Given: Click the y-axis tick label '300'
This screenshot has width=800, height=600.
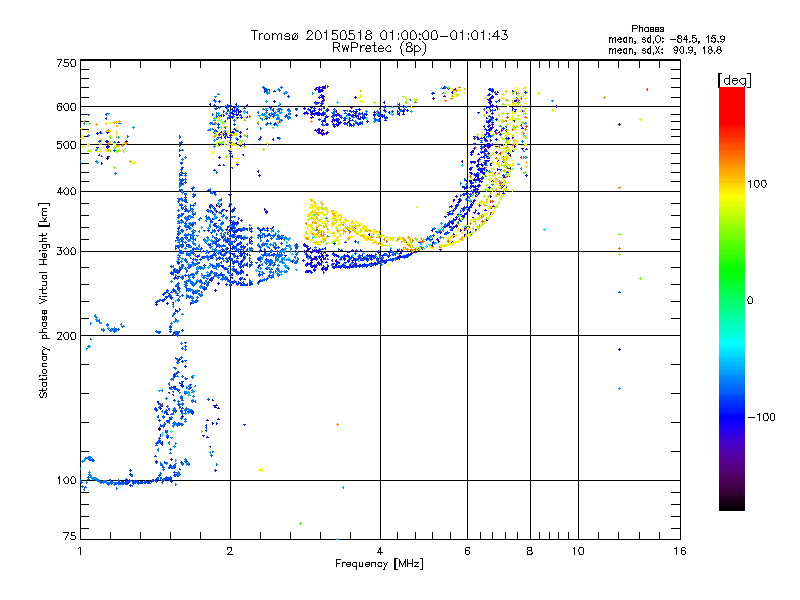Looking at the screenshot, I should coord(66,251).
